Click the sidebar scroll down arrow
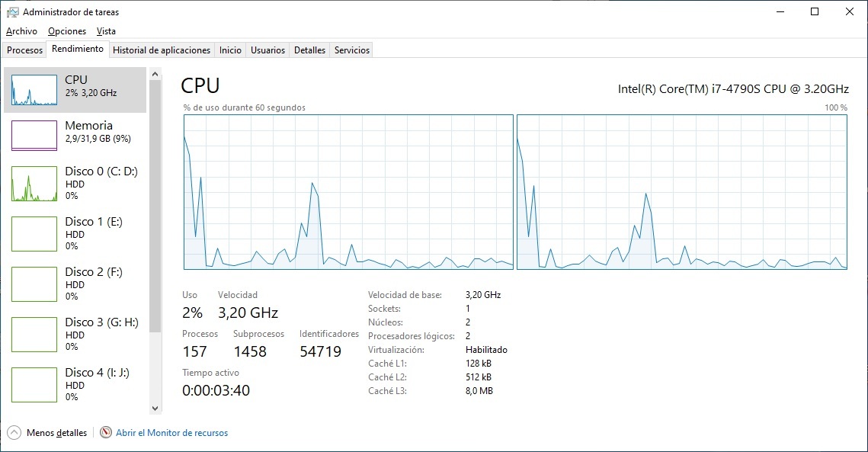 tap(155, 409)
